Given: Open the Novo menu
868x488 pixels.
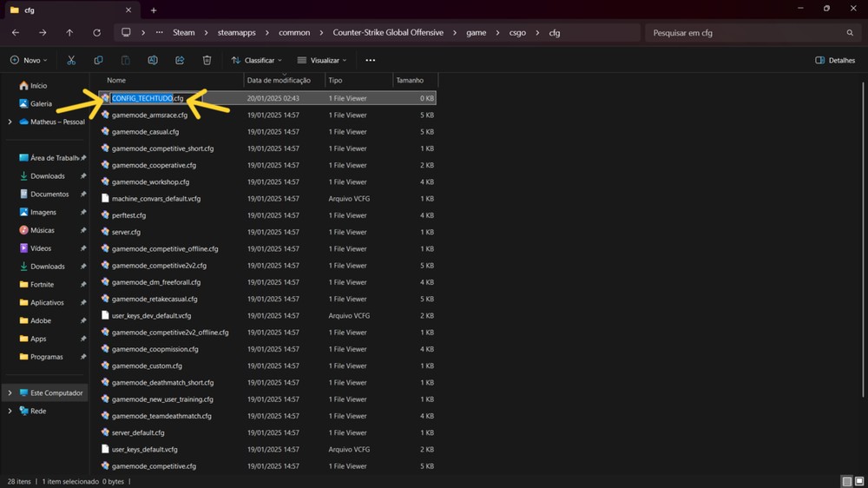Looking at the screenshot, I should [x=28, y=61].
